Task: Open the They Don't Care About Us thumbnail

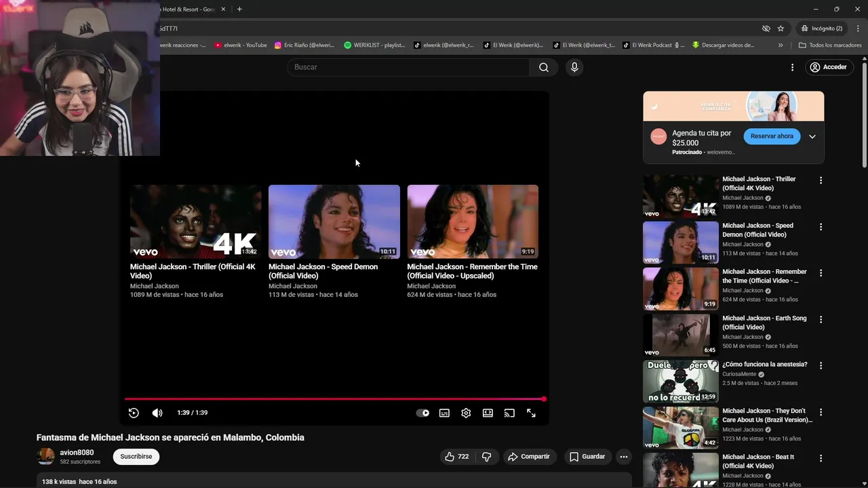Action: 681,428
